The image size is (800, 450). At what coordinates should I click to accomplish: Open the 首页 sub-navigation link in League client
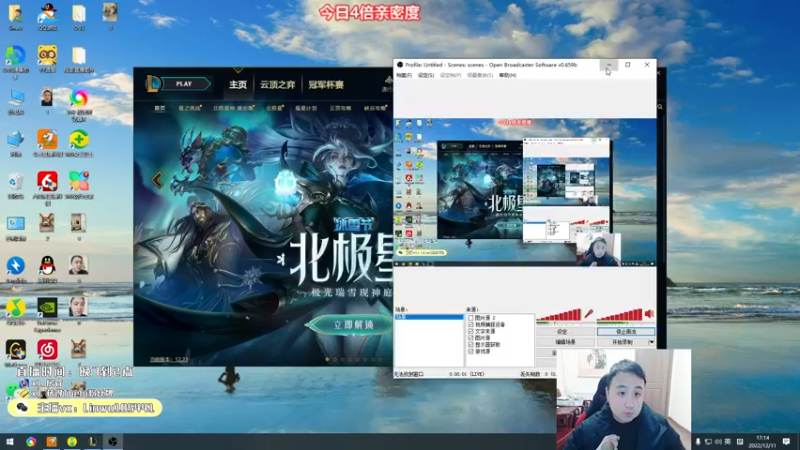(160, 108)
